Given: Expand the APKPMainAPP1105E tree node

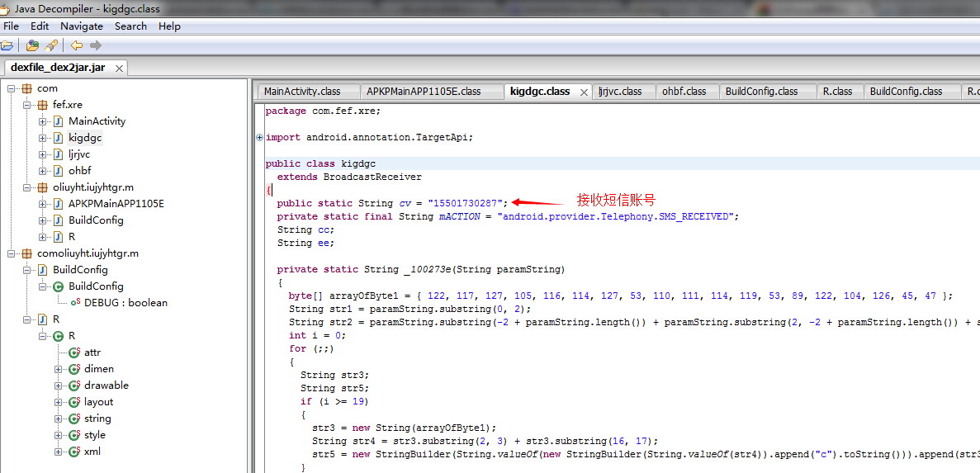Looking at the screenshot, I should (x=42, y=204).
